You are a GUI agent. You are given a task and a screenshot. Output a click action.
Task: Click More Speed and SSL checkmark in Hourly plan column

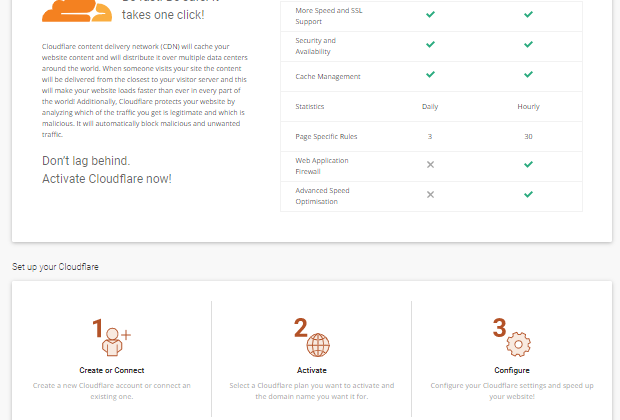528,14
